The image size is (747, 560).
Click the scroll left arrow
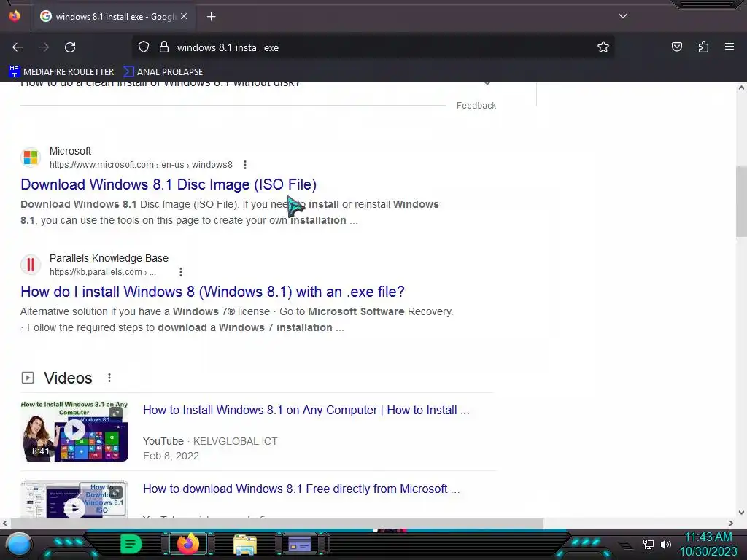click(x=5, y=523)
